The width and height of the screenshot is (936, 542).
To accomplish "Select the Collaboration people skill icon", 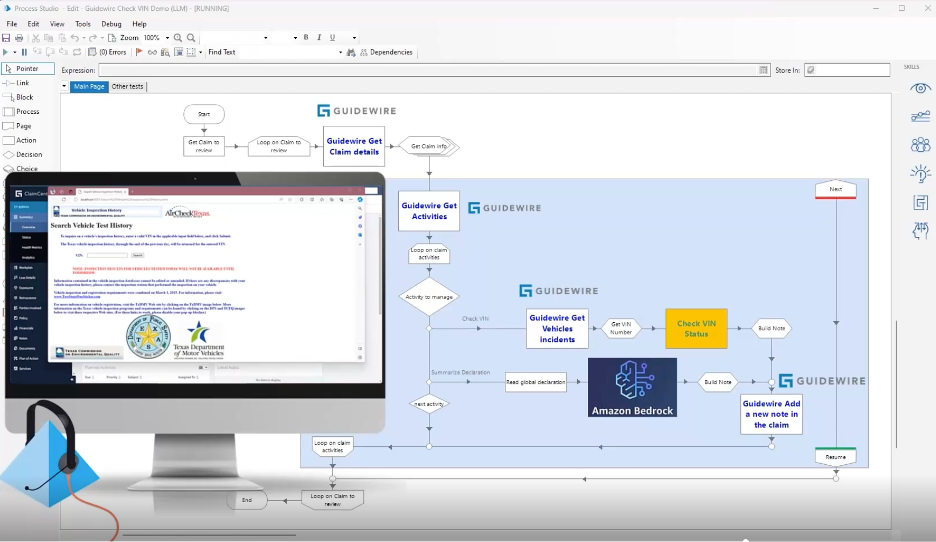I will point(920,145).
